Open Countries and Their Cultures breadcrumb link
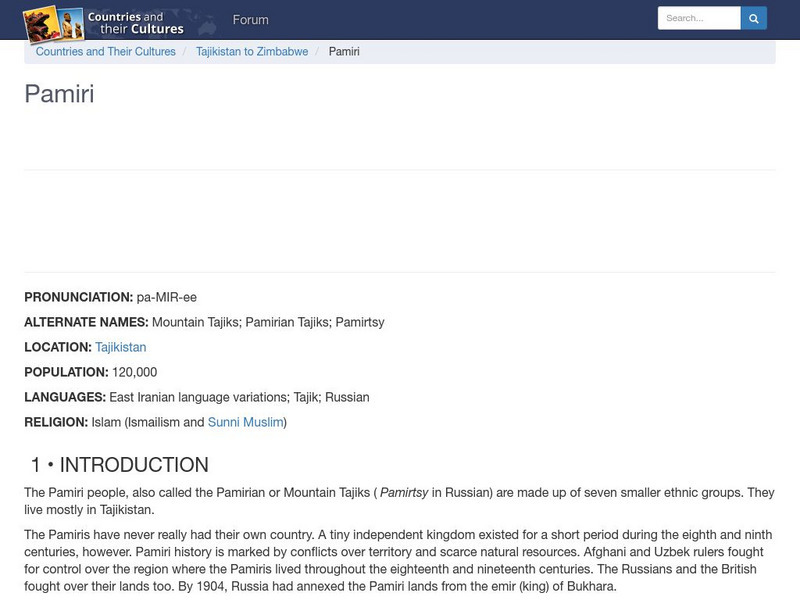800x600 pixels. coord(106,52)
